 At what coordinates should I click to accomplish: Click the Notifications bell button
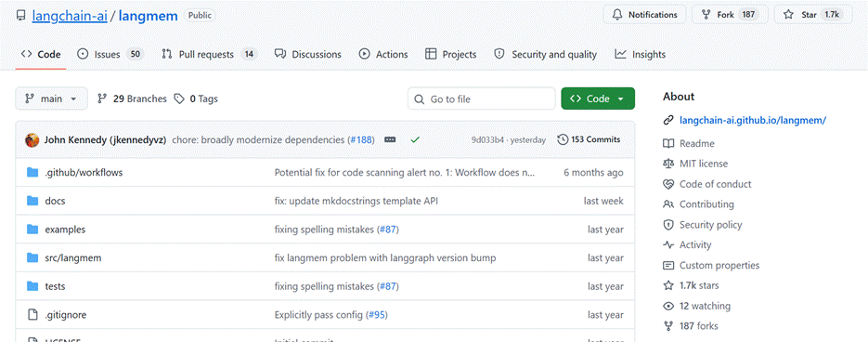[644, 15]
